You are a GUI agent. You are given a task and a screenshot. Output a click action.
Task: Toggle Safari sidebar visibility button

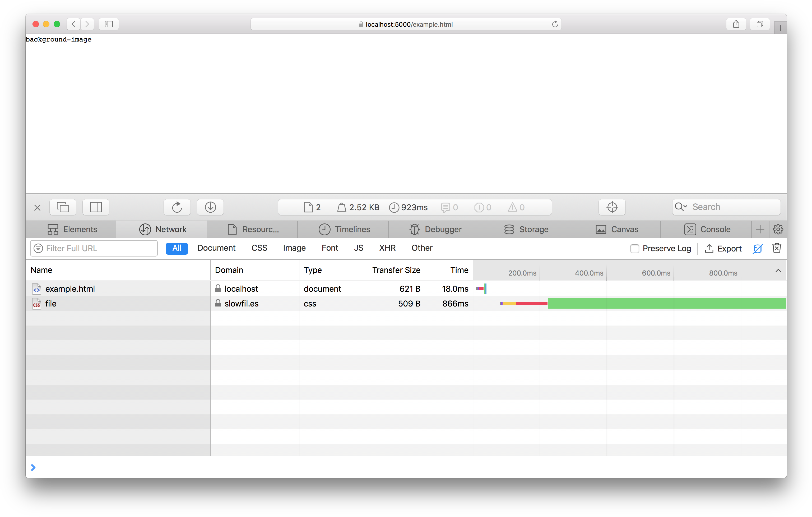109,24
